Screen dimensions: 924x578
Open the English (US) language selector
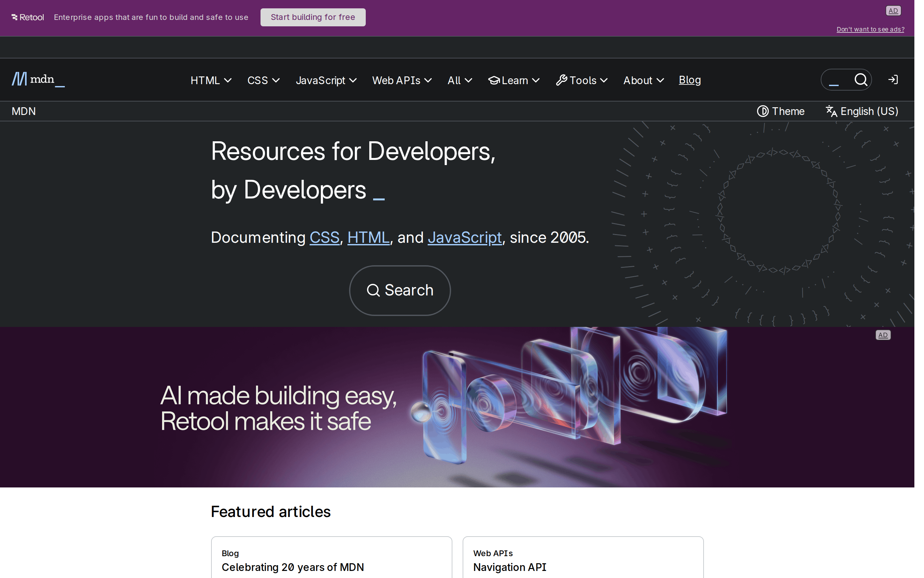coord(862,111)
